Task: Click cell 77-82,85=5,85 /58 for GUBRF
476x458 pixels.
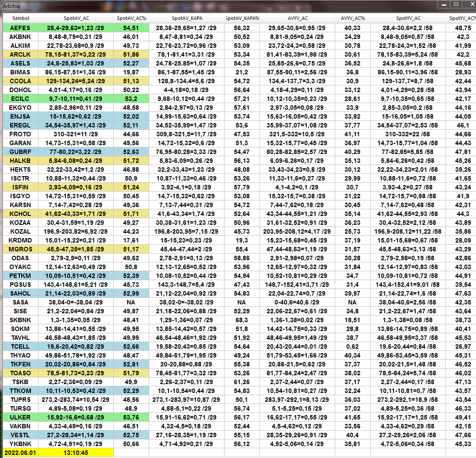Action: click(x=408, y=152)
